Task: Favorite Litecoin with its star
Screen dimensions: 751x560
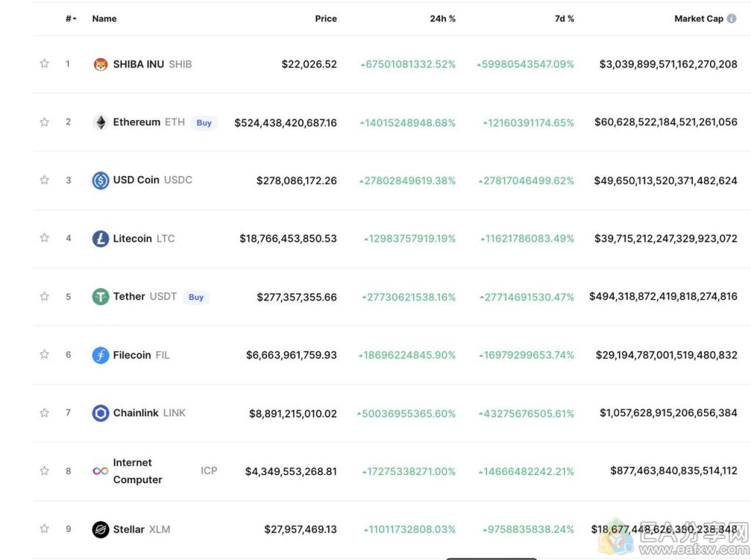Action: point(44,238)
